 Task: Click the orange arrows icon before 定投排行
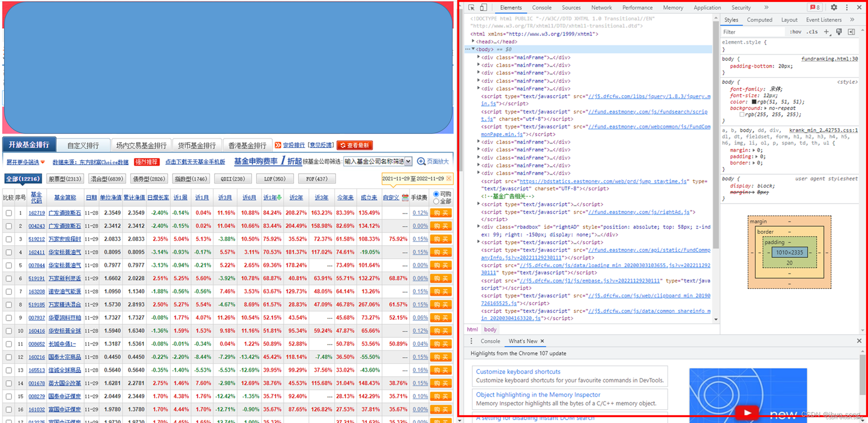pyautogui.click(x=278, y=145)
